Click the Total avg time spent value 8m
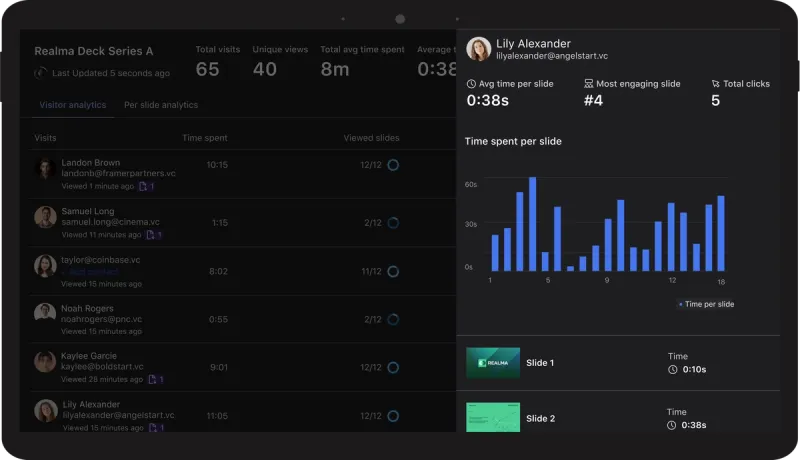The image size is (800, 460). point(335,69)
